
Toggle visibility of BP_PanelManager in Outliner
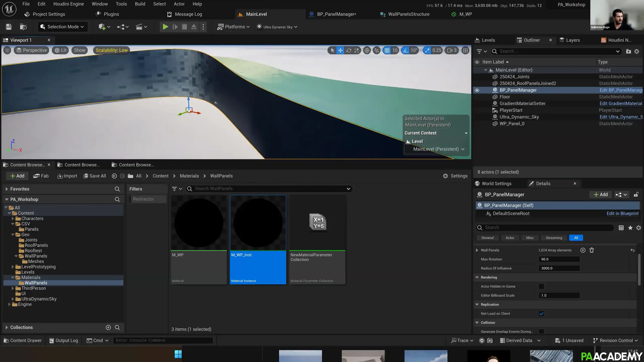coord(477,90)
